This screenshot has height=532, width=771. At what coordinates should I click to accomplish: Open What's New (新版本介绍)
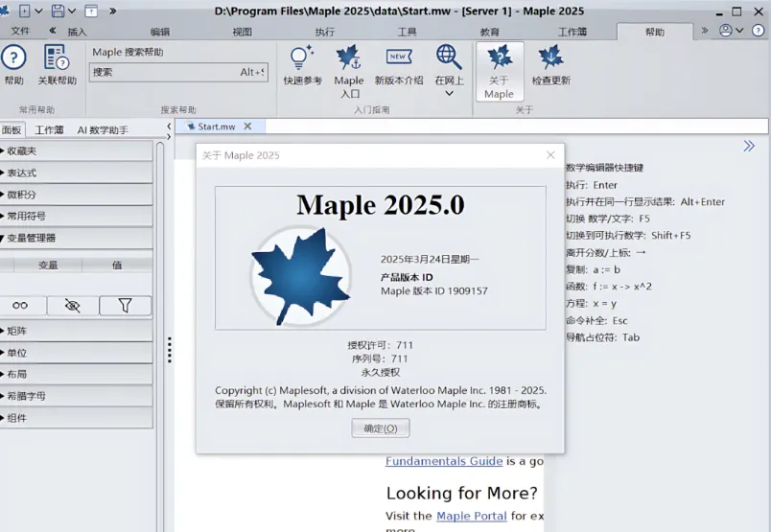point(399,65)
